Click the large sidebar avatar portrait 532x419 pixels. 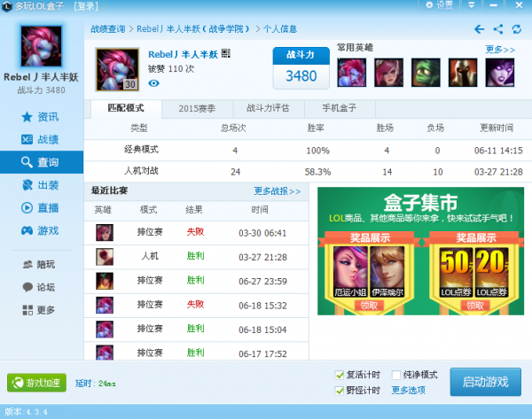42,46
